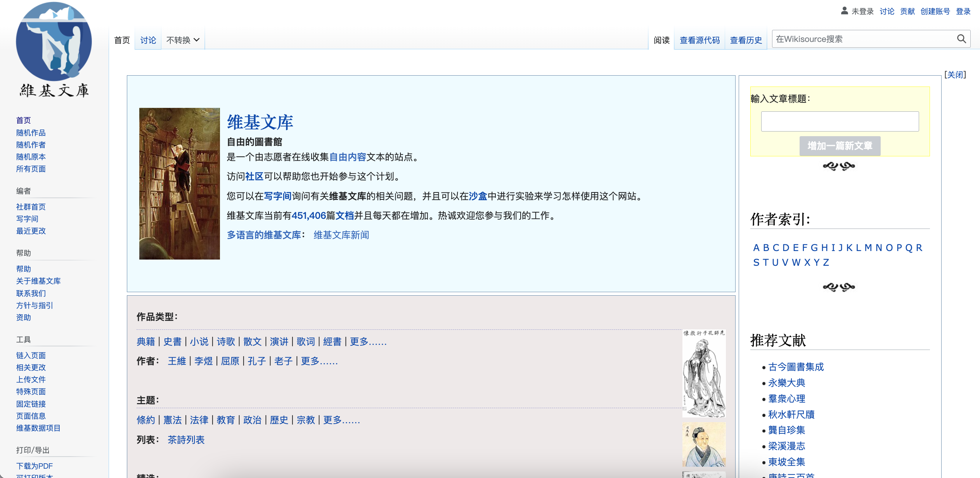Viewport: 980px width, 478px height.
Task: Open the Confucius portrait thumbnail
Action: point(704,373)
